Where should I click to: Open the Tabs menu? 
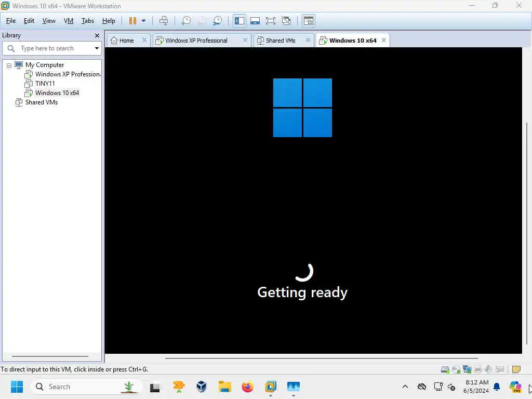[x=87, y=21]
